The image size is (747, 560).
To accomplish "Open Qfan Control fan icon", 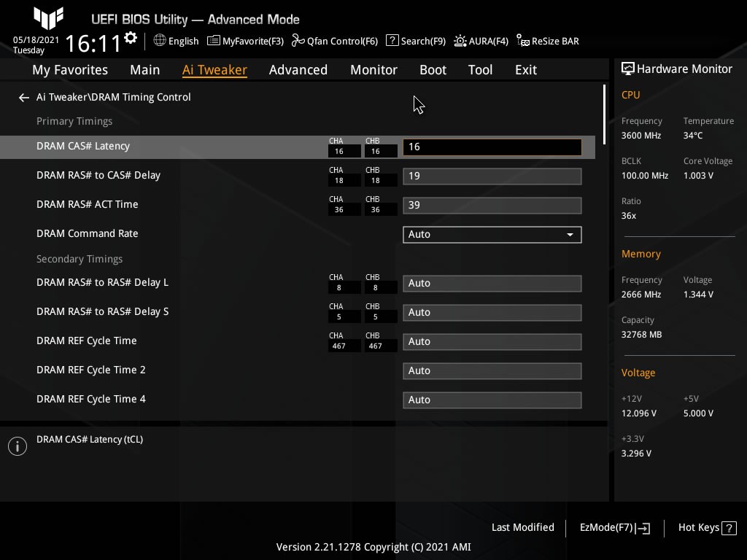I will [x=298, y=41].
